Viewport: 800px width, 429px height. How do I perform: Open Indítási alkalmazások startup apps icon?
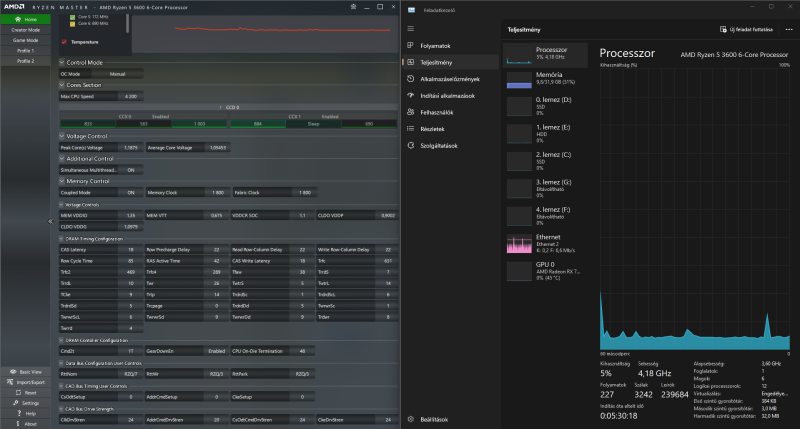[411, 95]
